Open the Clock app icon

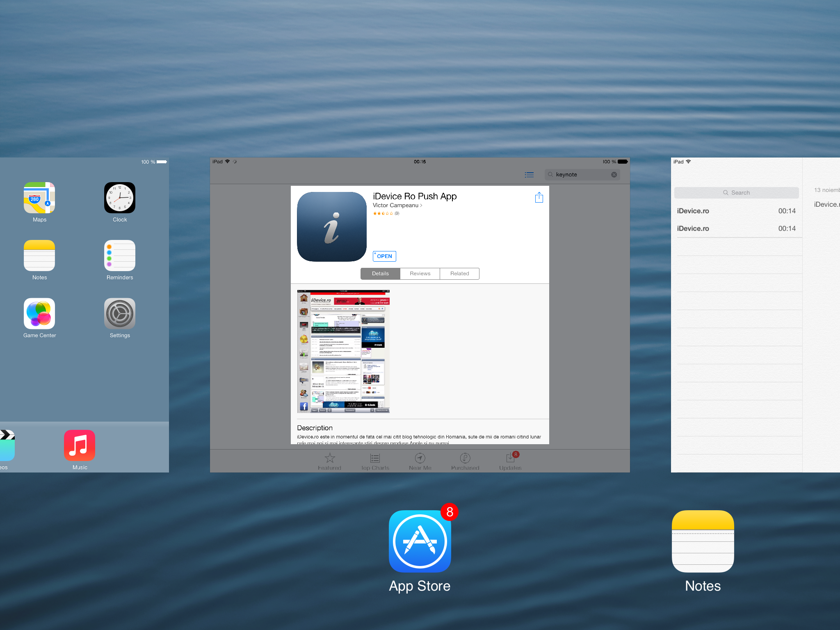[120, 198]
